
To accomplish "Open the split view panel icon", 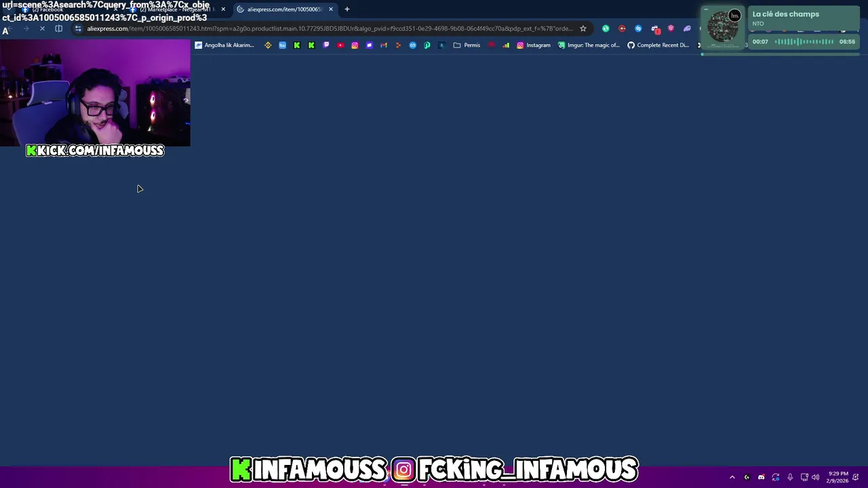I will (x=59, y=28).
